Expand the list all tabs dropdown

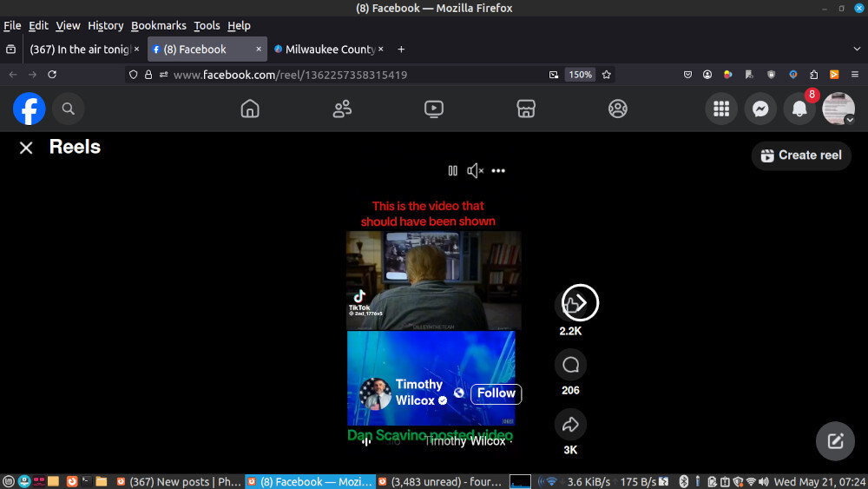tap(857, 49)
